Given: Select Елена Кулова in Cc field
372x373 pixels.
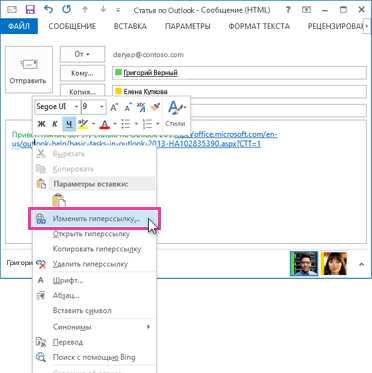Looking at the screenshot, I should click(145, 91).
